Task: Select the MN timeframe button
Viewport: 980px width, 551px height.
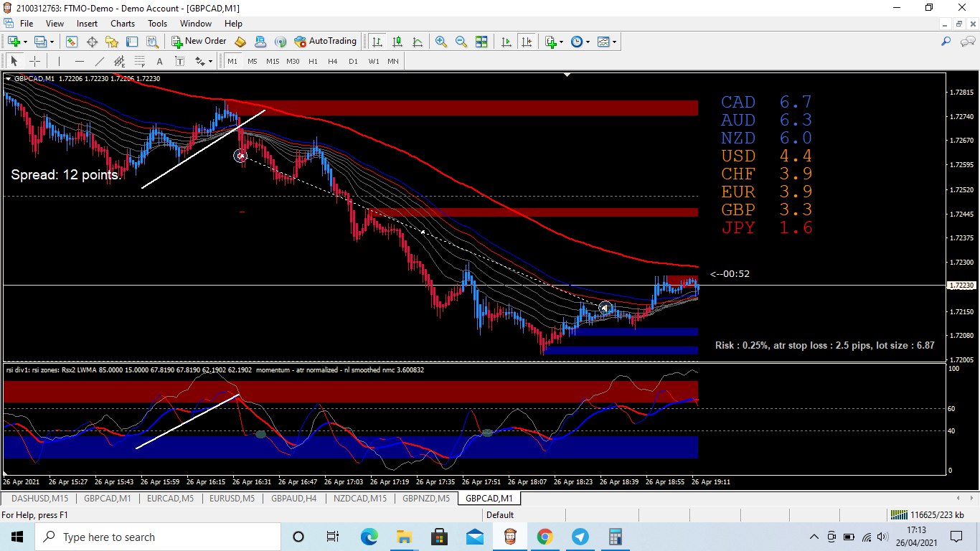Action: 393,62
